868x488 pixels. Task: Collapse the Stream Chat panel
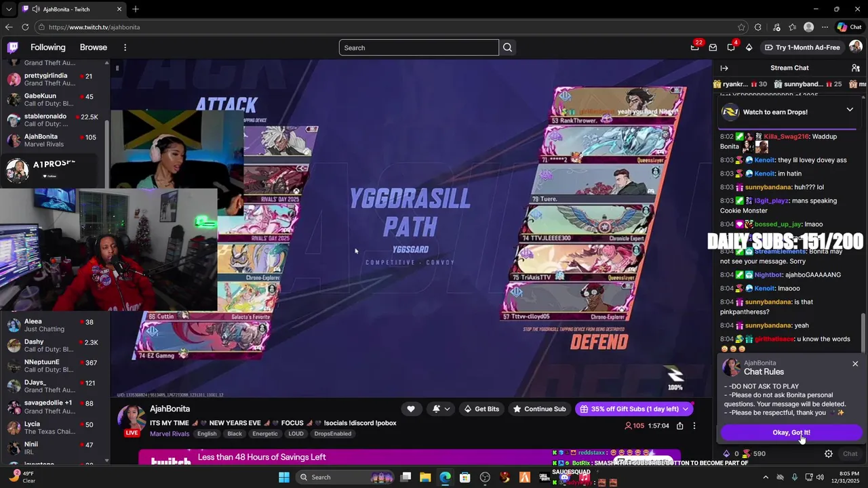pyautogui.click(x=724, y=68)
